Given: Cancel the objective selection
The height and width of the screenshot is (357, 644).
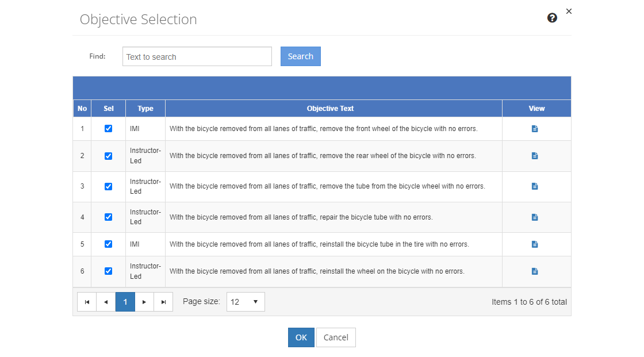Looking at the screenshot, I should (336, 337).
